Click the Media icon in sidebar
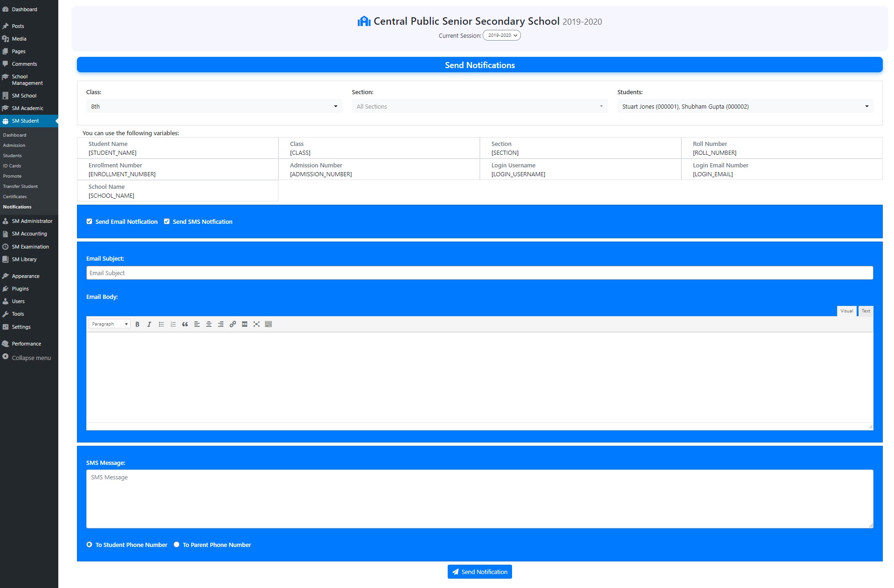The width and height of the screenshot is (894, 588). (6, 39)
